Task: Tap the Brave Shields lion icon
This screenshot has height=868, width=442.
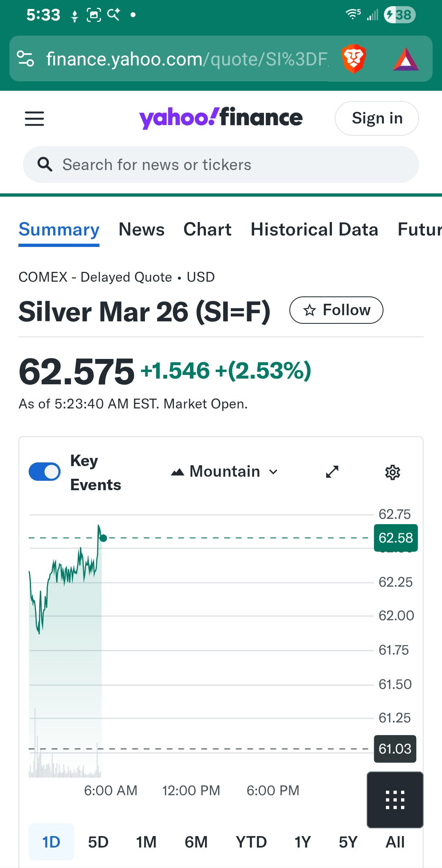Action: click(x=353, y=59)
